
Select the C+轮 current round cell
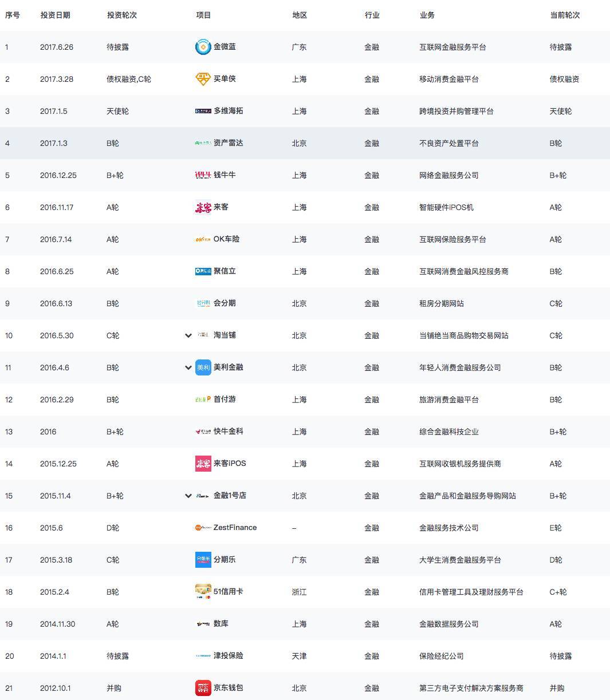coord(558,592)
